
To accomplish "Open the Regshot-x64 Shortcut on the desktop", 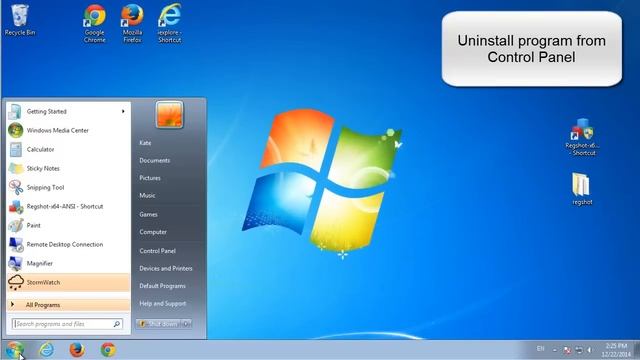I will [x=582, y=137].
